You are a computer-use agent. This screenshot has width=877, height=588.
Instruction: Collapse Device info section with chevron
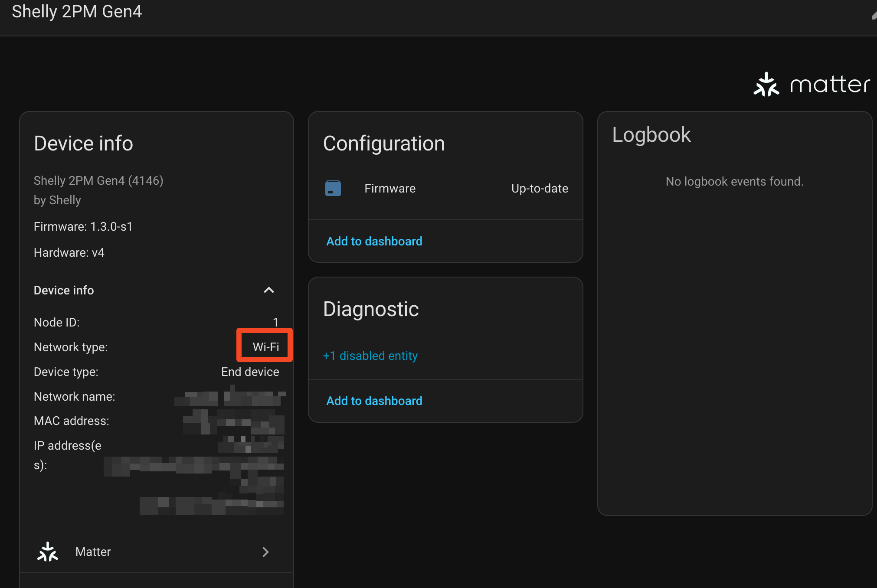pyautogui.click(x=269, y=290)
